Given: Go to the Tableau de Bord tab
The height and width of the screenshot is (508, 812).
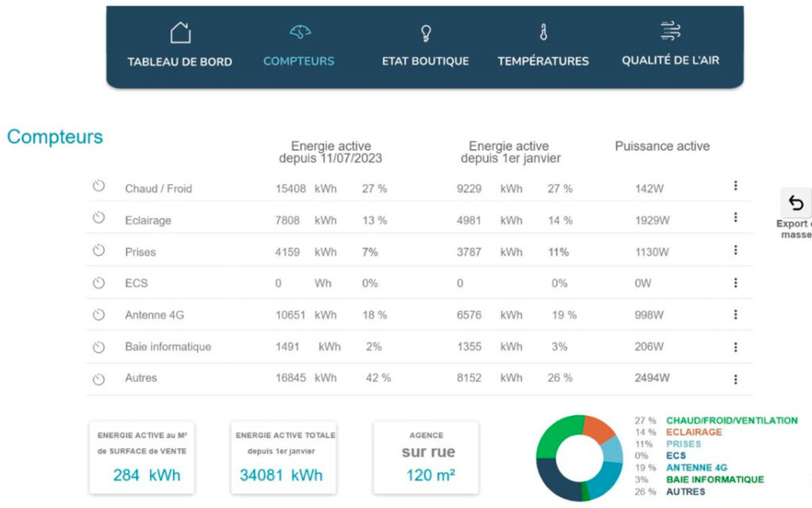Looking at the screenshot, I should pos(180,62).
